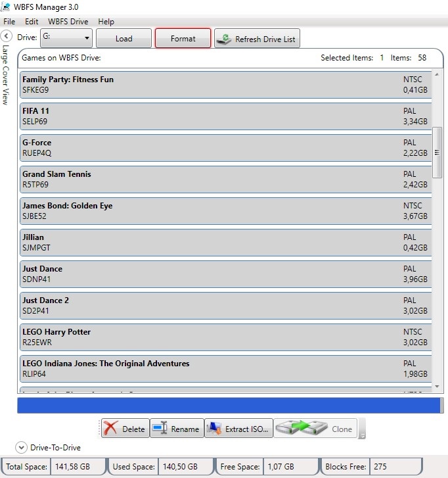The width and height of the screenshot is (448, 478).
Task: Click the Clone button label
Action: (342, 429)
